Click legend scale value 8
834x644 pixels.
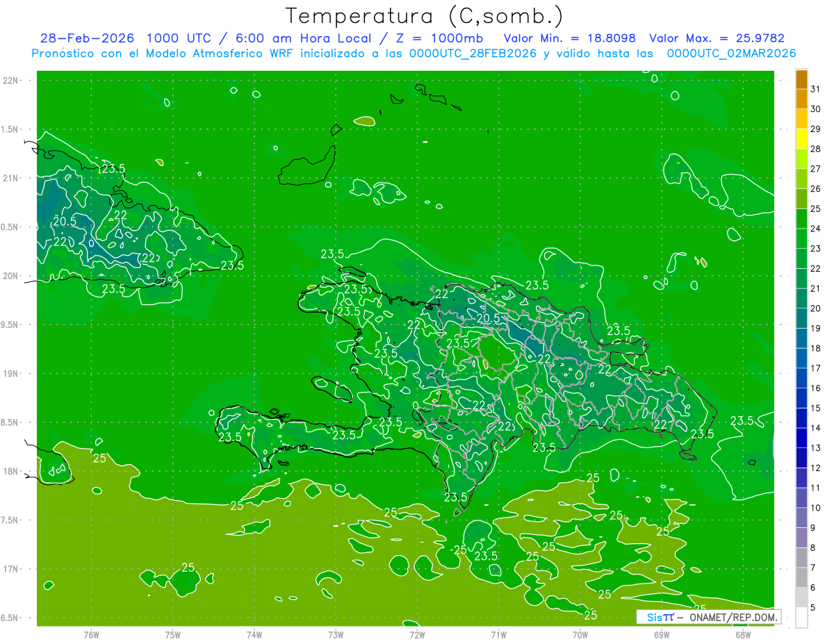[x=813, y=547]
